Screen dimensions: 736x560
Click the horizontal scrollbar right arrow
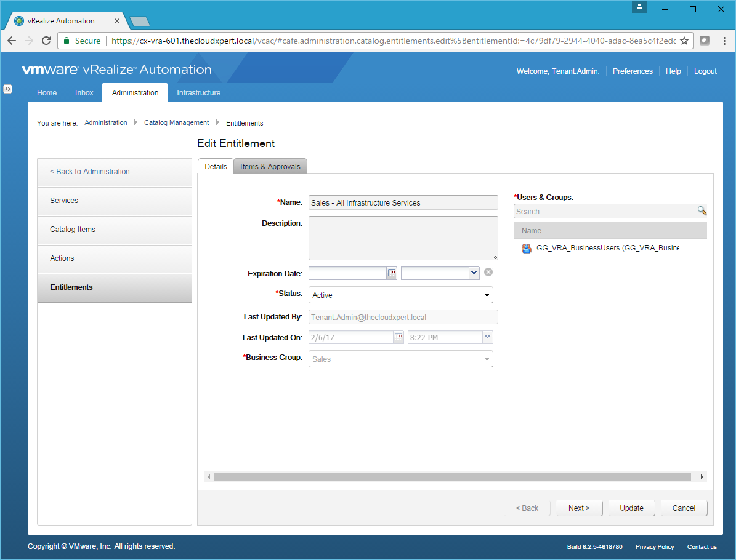(x=702, y=477)
